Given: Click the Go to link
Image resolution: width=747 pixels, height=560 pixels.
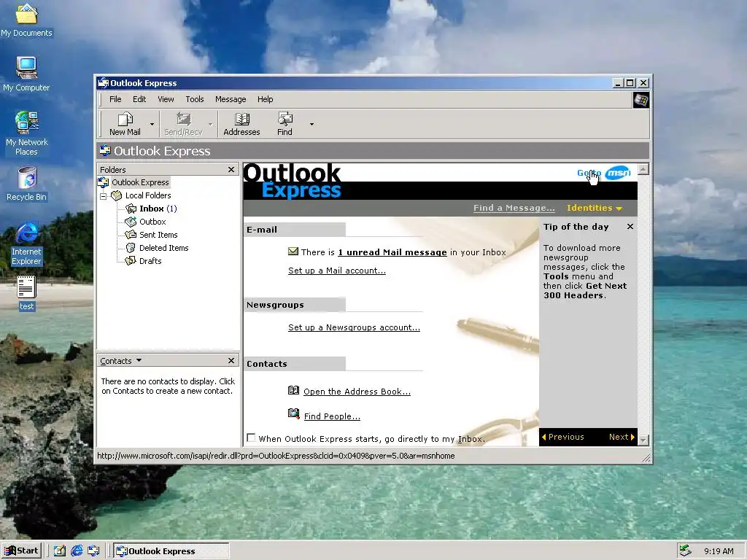Looking at the screenshot, I should click(x=589, y=173).
